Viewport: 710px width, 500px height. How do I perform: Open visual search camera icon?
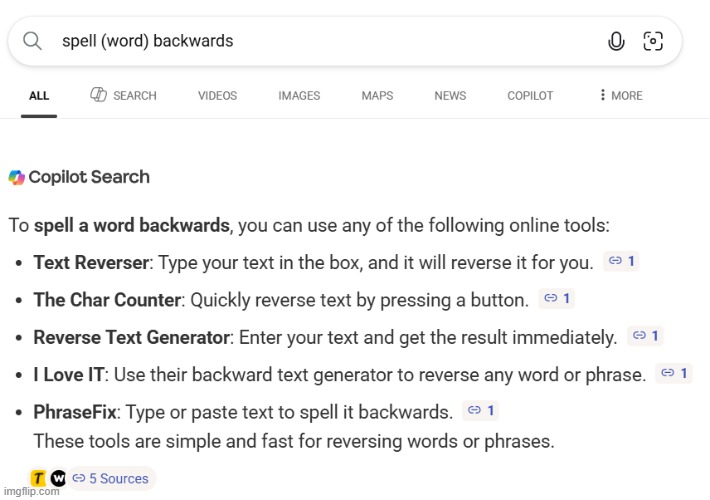click(x=653, y=41)
